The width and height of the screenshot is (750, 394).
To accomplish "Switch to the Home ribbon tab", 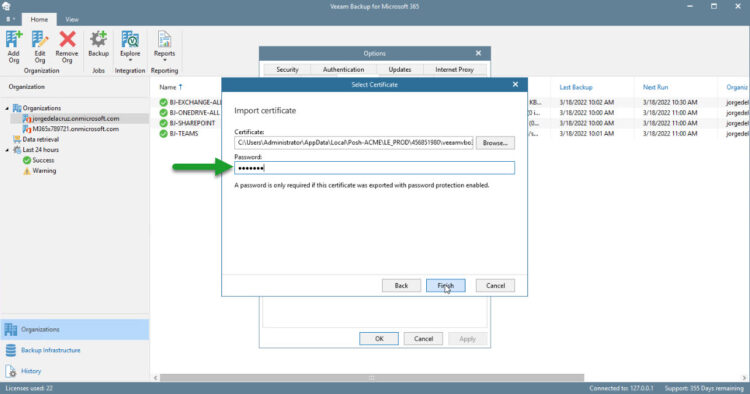I will pyautogui.click(x=39, y=20).
